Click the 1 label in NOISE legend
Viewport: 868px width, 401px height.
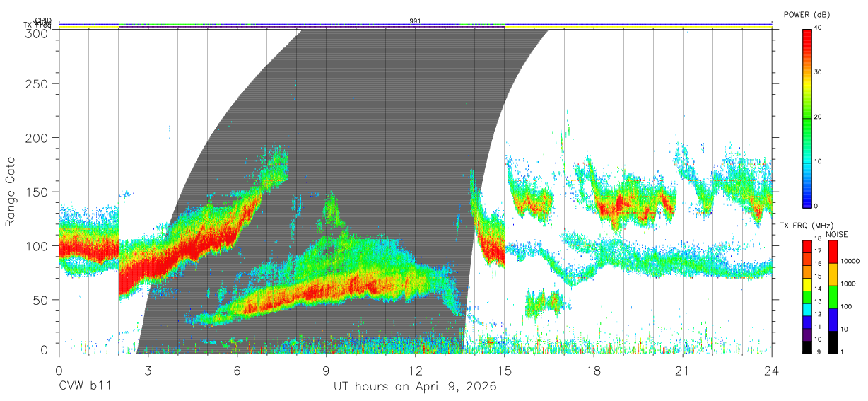click(842, 351)
